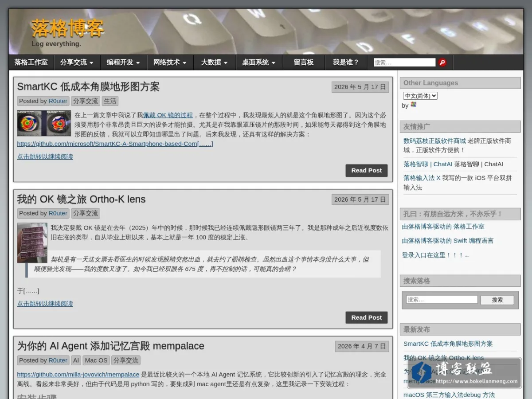Select the 生活 tag on SmartKC post
The height and width of the screenshot is (399, 532).
point(110,101)
